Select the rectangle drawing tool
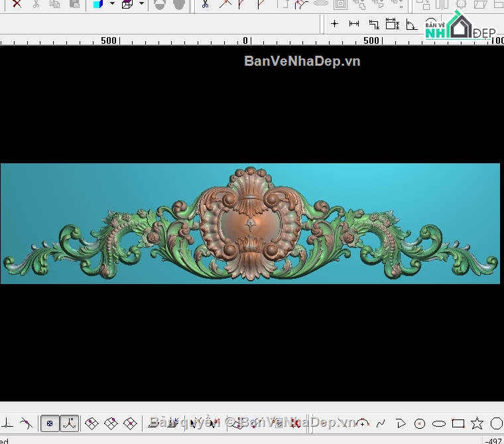504x444 pixels. [458, 423]
